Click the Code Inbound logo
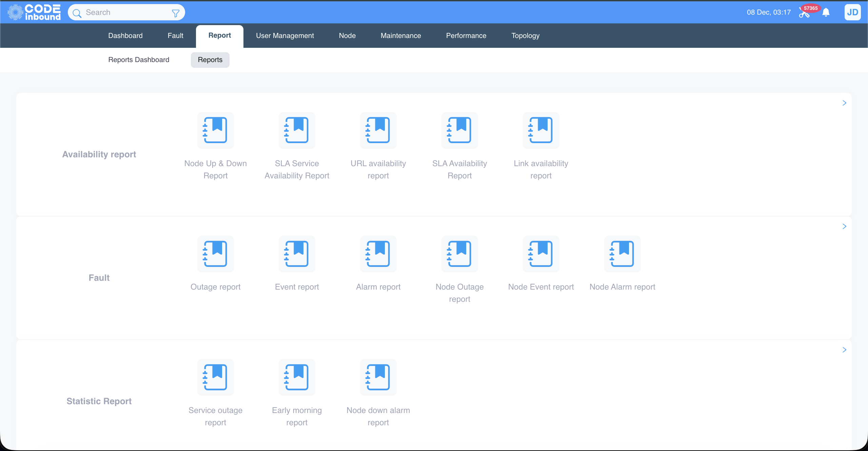 tap(34, 13)
